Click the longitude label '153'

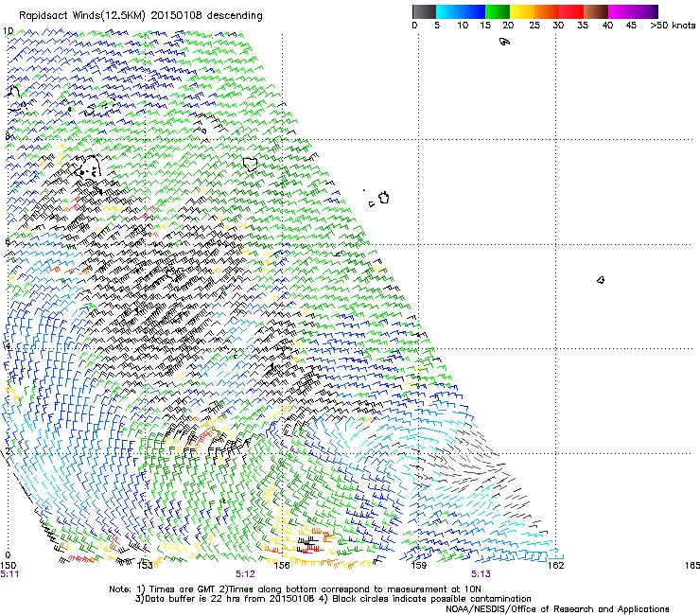click(x=145, y=566)
